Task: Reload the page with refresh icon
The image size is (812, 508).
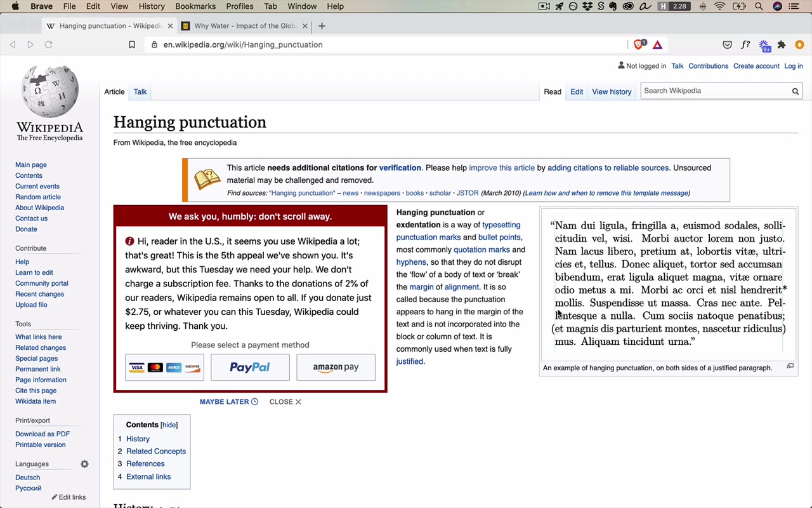Action: 48,44
